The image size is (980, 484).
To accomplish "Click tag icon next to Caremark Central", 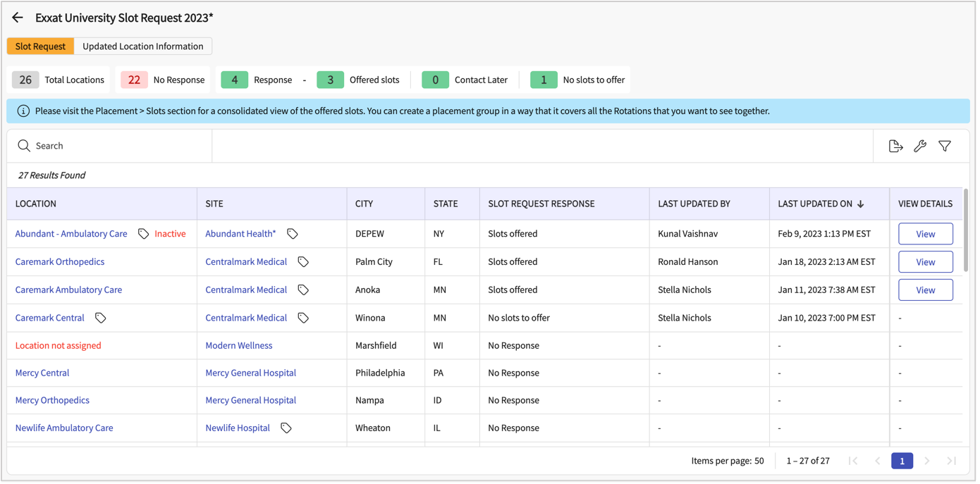I will point(101,318).
